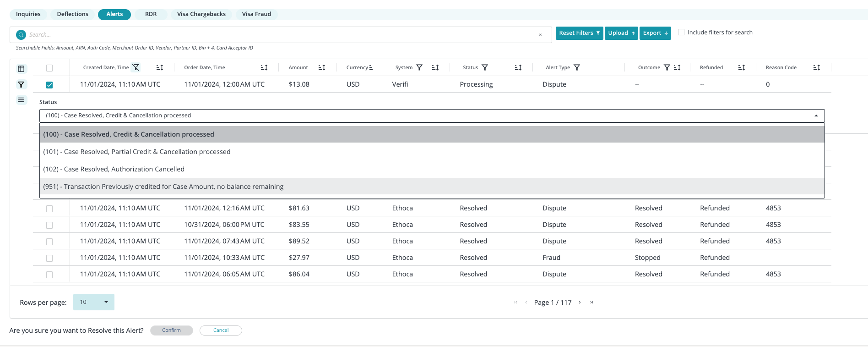Check the $83.55 row checkbox
Screen dimensions: 868x347
49,225
